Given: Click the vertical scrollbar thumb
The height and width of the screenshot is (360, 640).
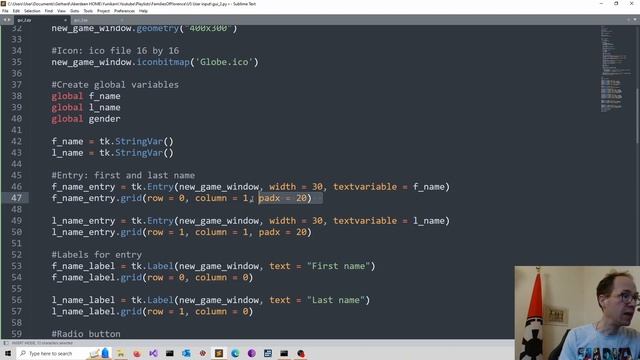Looking at the screenshot, I should click(x=637, y=116).
